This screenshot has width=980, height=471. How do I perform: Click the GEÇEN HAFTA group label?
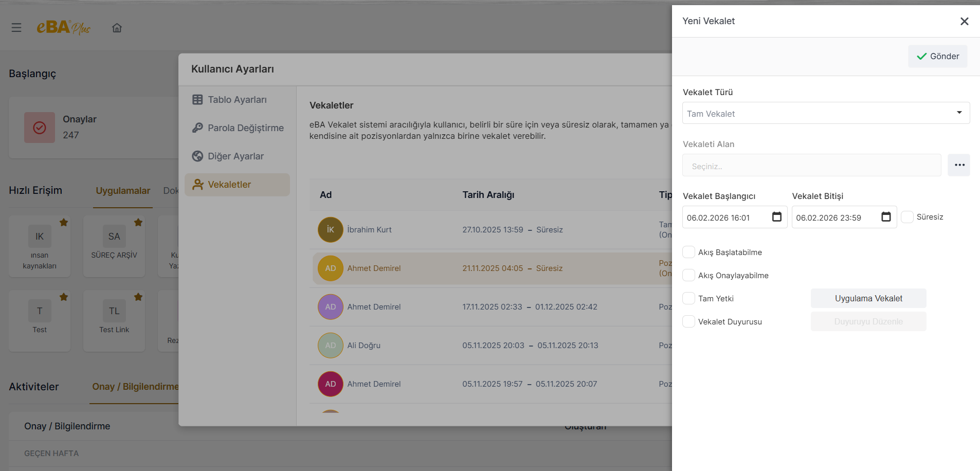tap(51, 454)
